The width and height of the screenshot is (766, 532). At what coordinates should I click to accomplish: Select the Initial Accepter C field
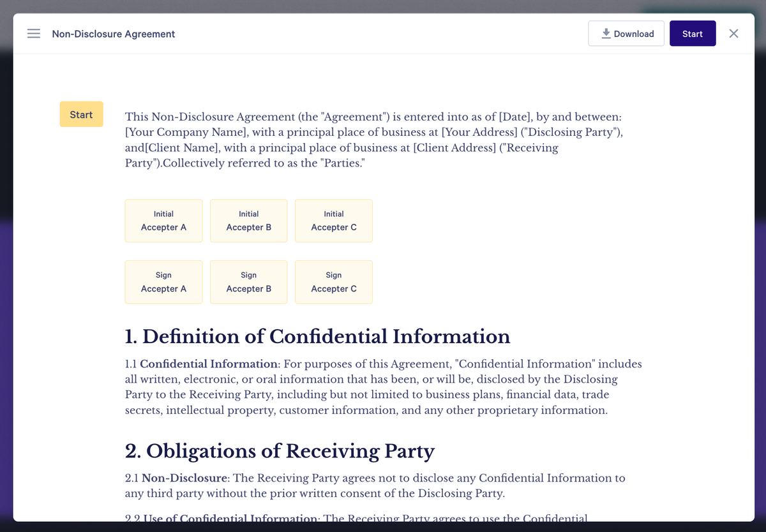[334, 221]
